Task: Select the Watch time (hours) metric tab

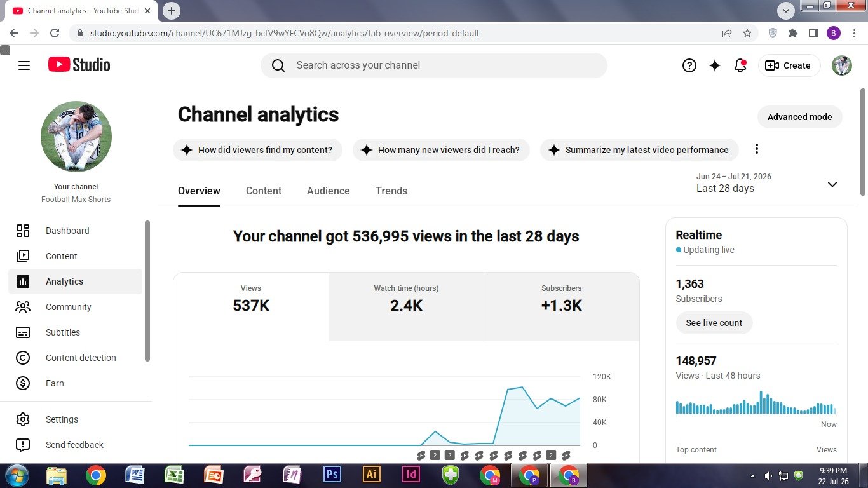Action: coord(406,307)
